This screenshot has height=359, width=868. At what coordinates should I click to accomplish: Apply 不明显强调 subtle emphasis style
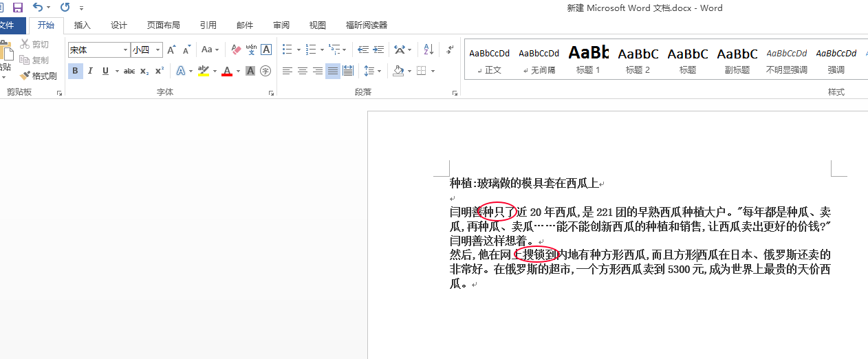coord(787,60)
